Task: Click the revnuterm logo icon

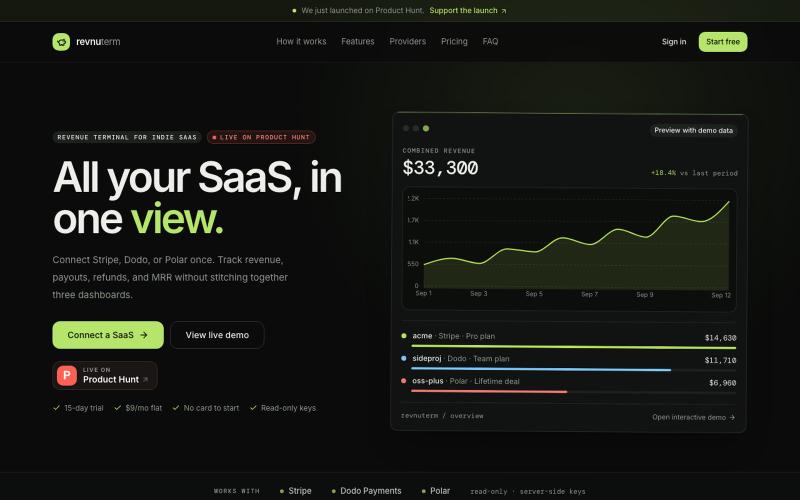Action: [x=61, y=42]
